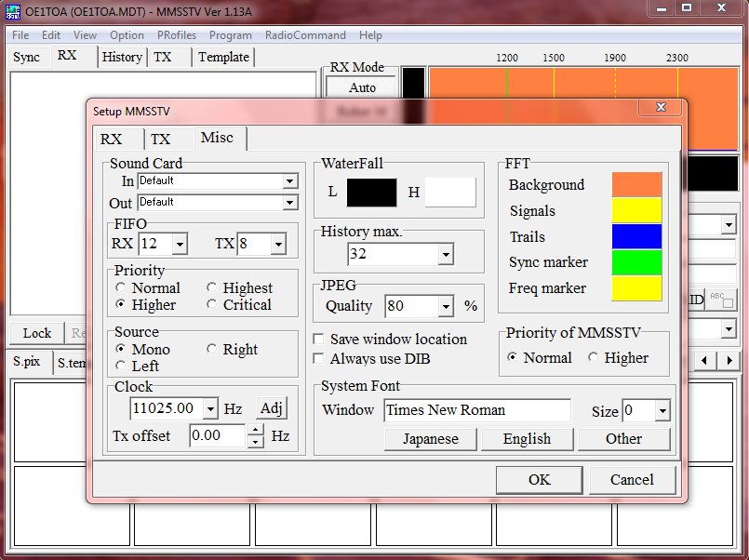Click the Adj clock button

pos(272,408)
